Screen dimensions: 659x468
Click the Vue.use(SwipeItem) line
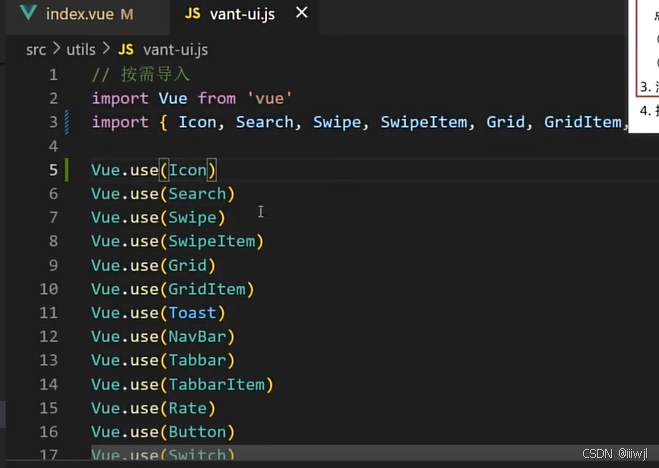[177, 242]
